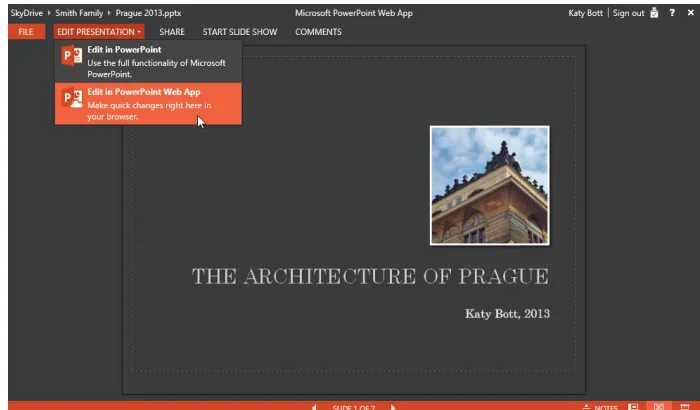
Task: Click the feedback icon beside Sign out
Action: 654,13
